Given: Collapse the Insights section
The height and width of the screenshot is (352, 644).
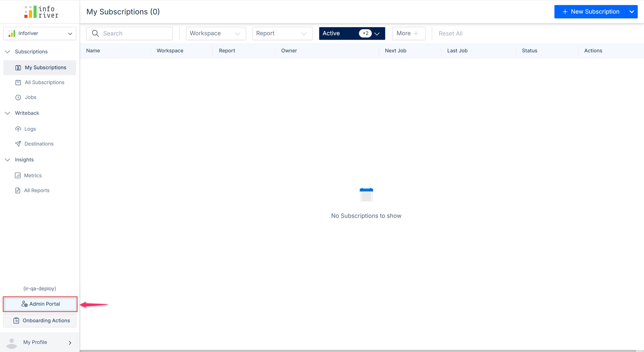Looking at the screenshot, I should (8, 160).
